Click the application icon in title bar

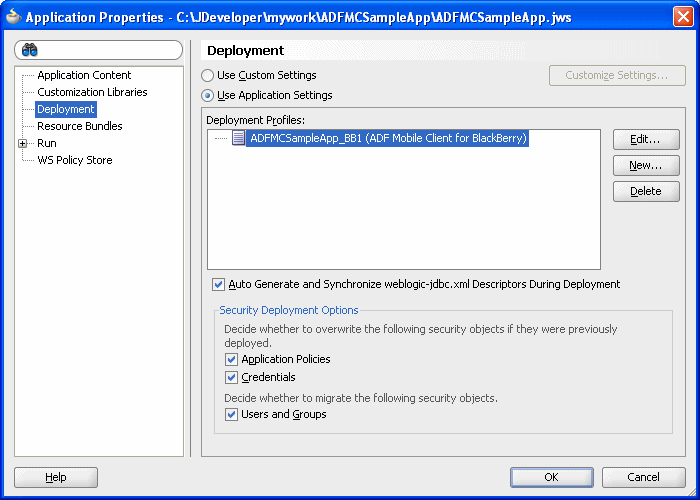13,17
